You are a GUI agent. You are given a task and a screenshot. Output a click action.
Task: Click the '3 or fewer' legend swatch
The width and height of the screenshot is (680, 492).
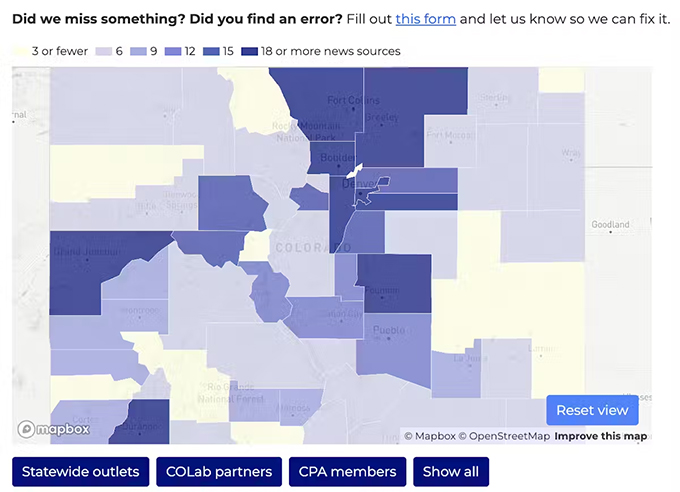(20, 51)
